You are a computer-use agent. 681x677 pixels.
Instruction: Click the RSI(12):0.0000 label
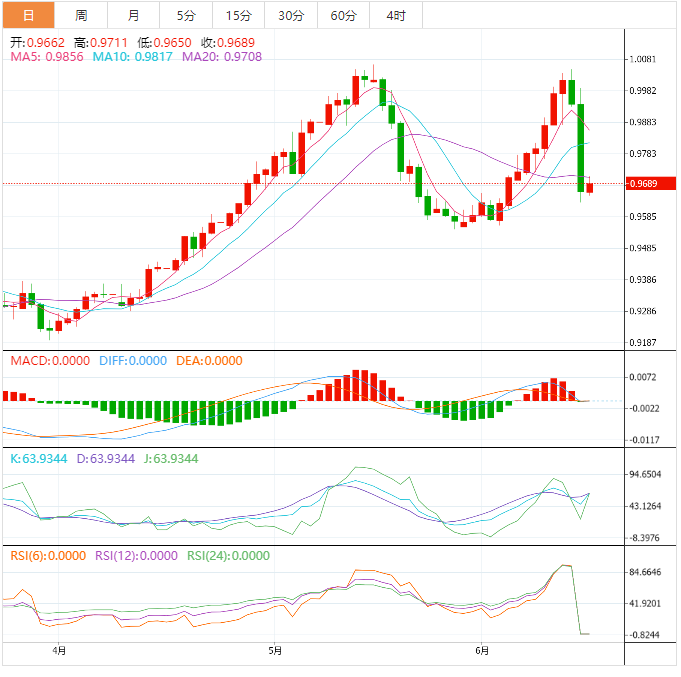pyautogui.click(x=136, y=556)
